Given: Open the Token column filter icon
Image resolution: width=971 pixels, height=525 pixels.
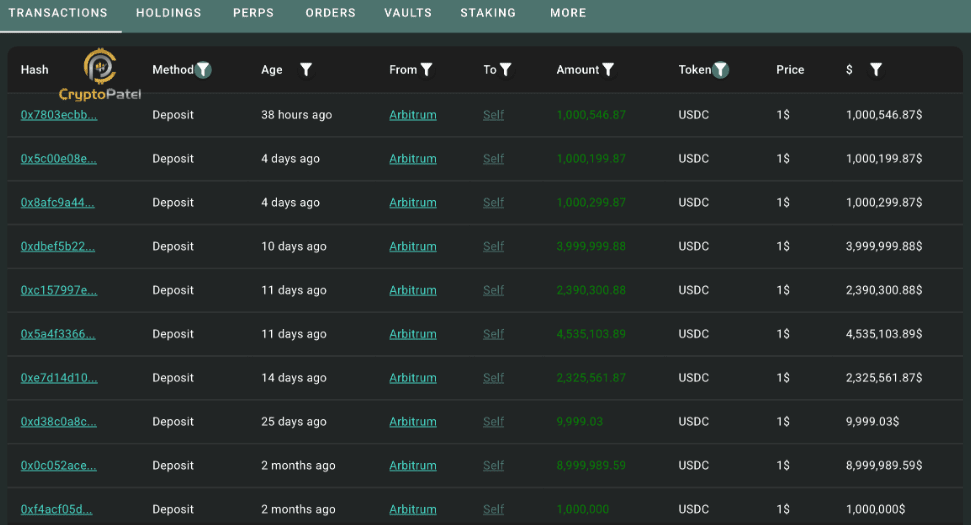Looking at the screenshot, I should [x=720, y=70].
